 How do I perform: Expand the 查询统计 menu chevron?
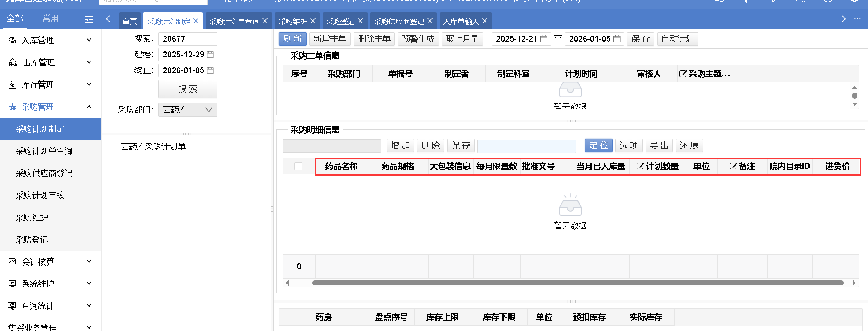[x=89, y=305]
